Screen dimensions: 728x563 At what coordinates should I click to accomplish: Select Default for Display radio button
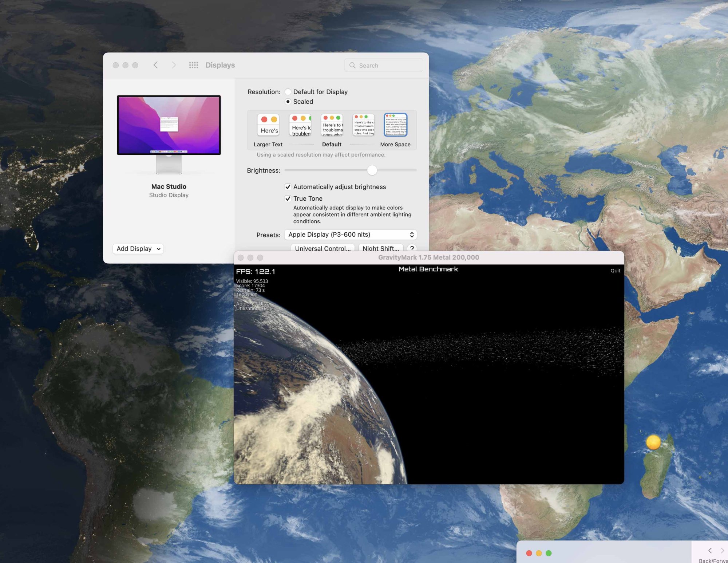pyautogui.click(x=288, y=92)
